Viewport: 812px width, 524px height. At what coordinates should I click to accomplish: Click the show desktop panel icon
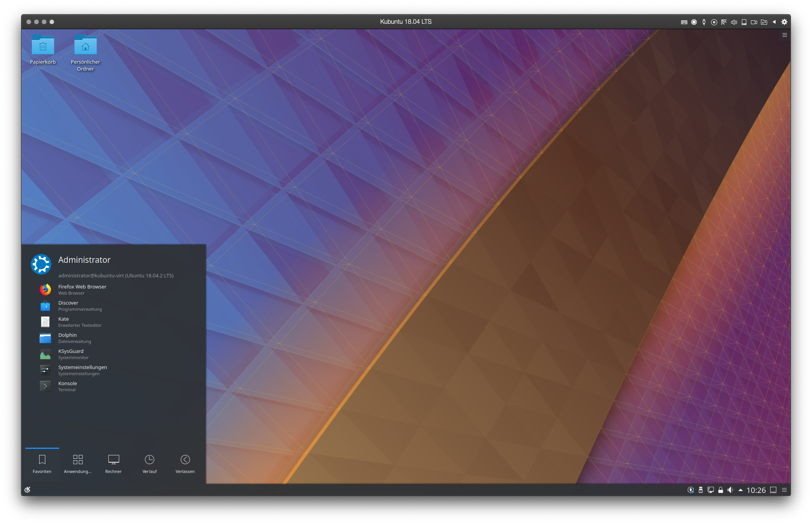(x=774, y=490)
